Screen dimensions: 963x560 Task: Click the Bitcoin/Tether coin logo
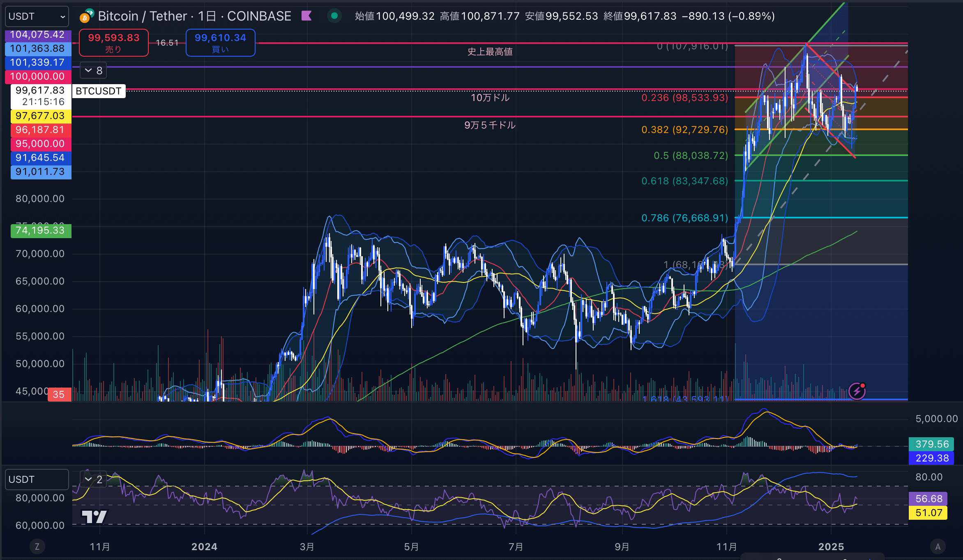87,16
